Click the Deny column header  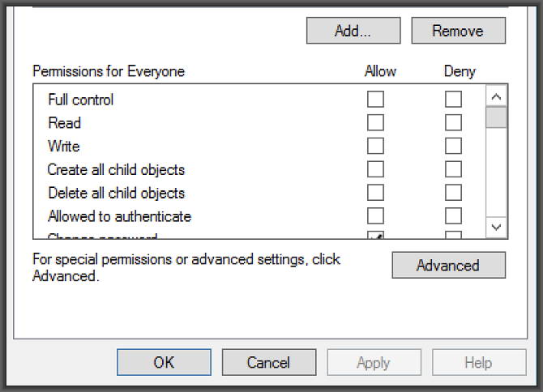click(460, 71)
